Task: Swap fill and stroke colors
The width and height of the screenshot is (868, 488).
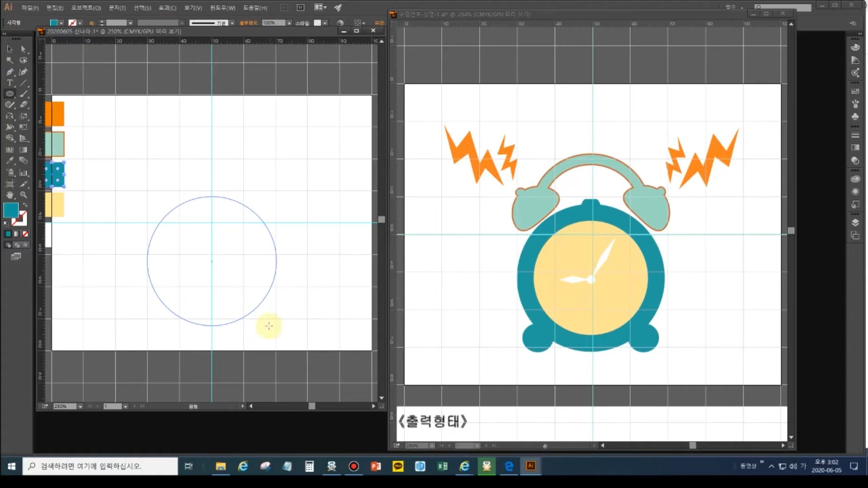Action: click(25, 205)
